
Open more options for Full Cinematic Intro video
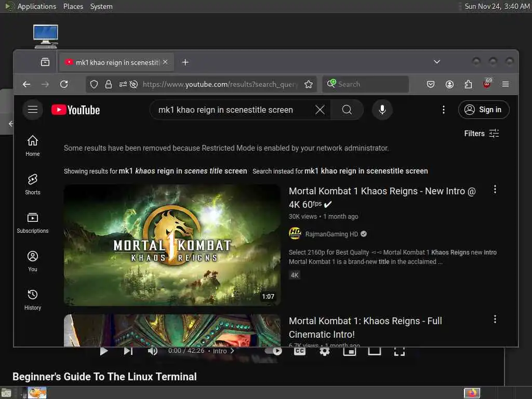[x=495, y=319]
